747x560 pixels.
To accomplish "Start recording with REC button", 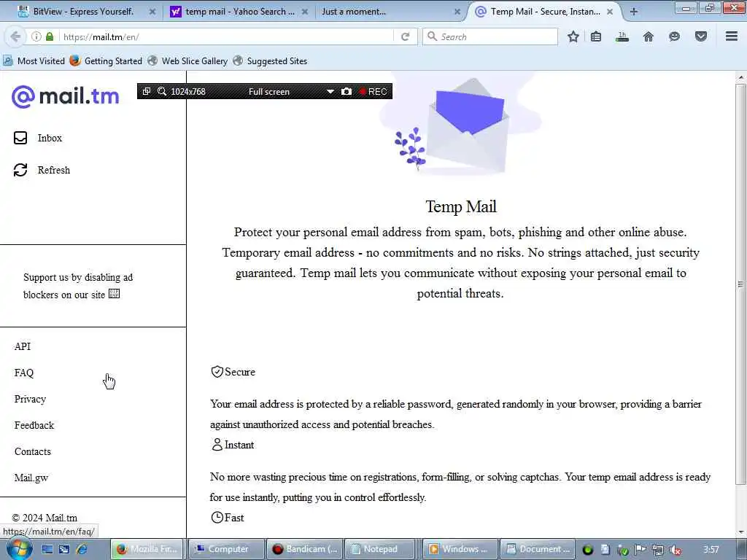I will tap(373, 91).
